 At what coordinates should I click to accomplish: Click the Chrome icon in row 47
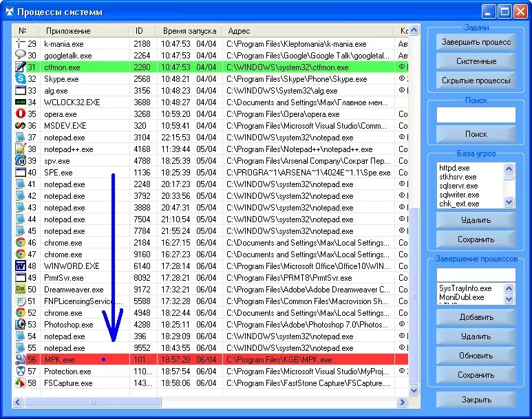(x=21, y=254)
